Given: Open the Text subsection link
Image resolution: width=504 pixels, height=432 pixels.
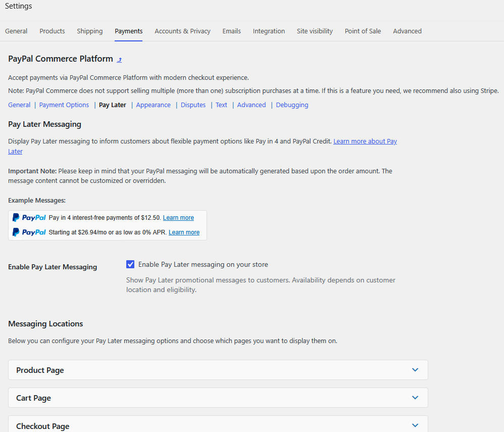Looking at the screenshot, I should pyautogui.click(x=222, y=105).
